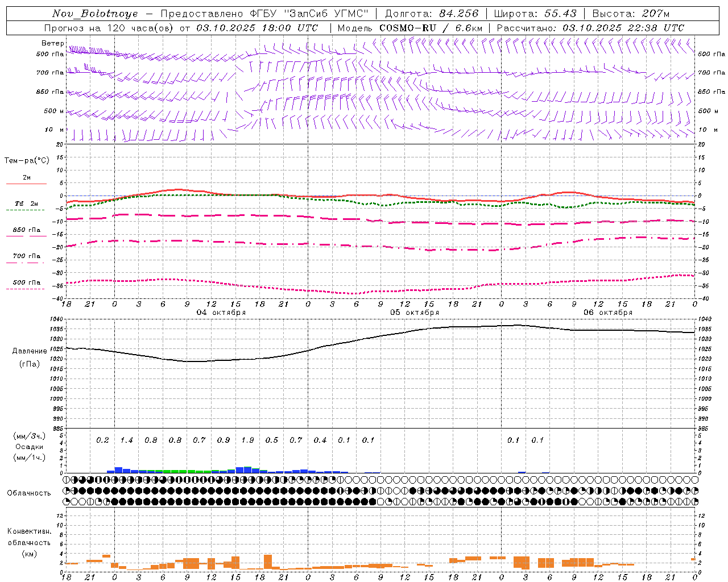Click the precipitation value 1.9
Image resolution: width=728 pixels, height=582 pixels.
247,440
